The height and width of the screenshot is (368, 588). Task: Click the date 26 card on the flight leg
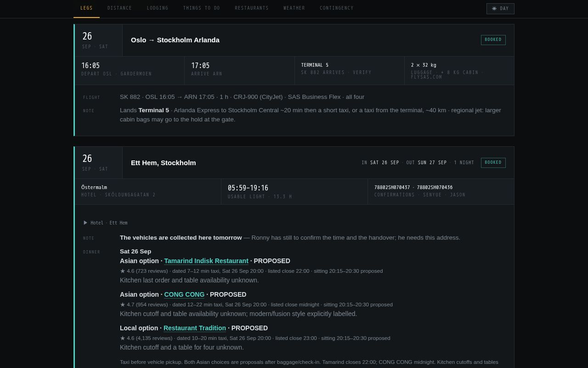tap(99, 40)
